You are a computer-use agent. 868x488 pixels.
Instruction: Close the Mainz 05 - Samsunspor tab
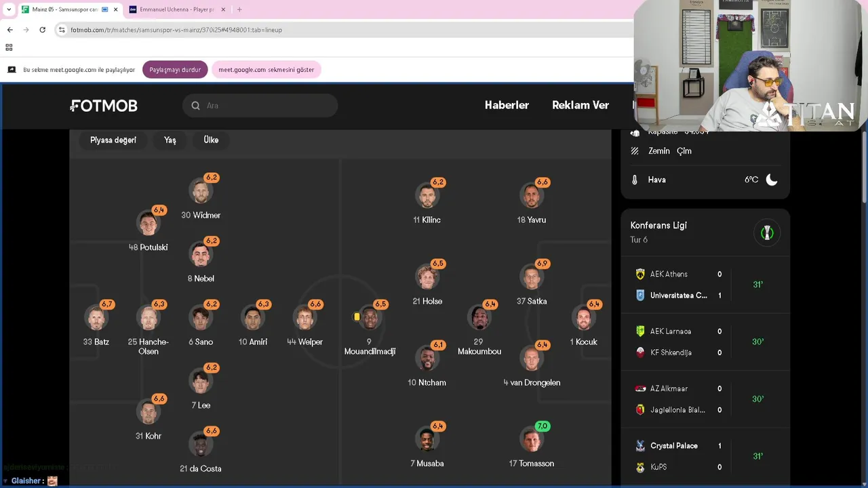tap(116, 9)
